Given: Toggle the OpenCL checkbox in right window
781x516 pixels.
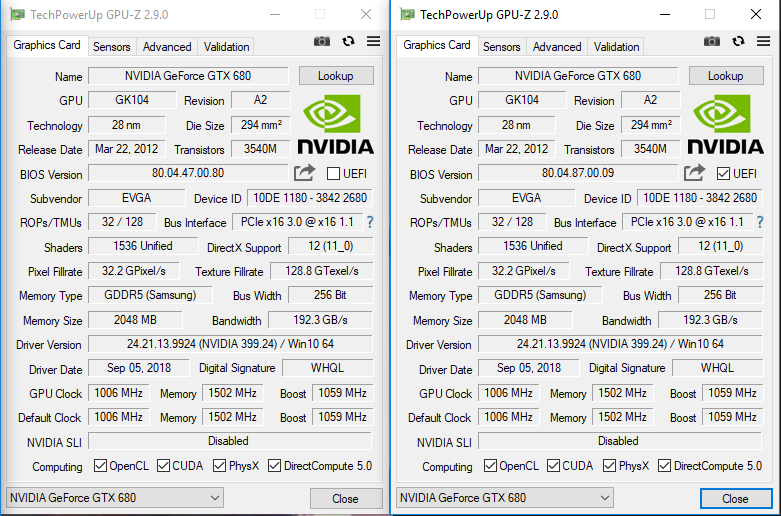Looking at the screenshot, I should pos(490,466).
